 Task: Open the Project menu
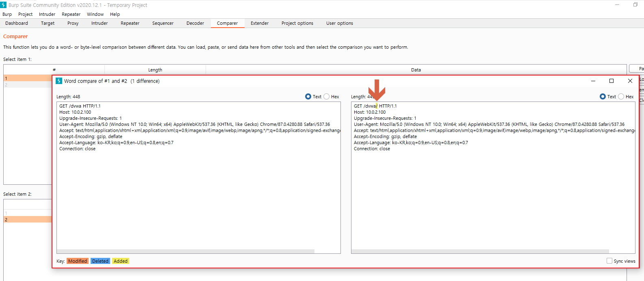pos(25,14)
